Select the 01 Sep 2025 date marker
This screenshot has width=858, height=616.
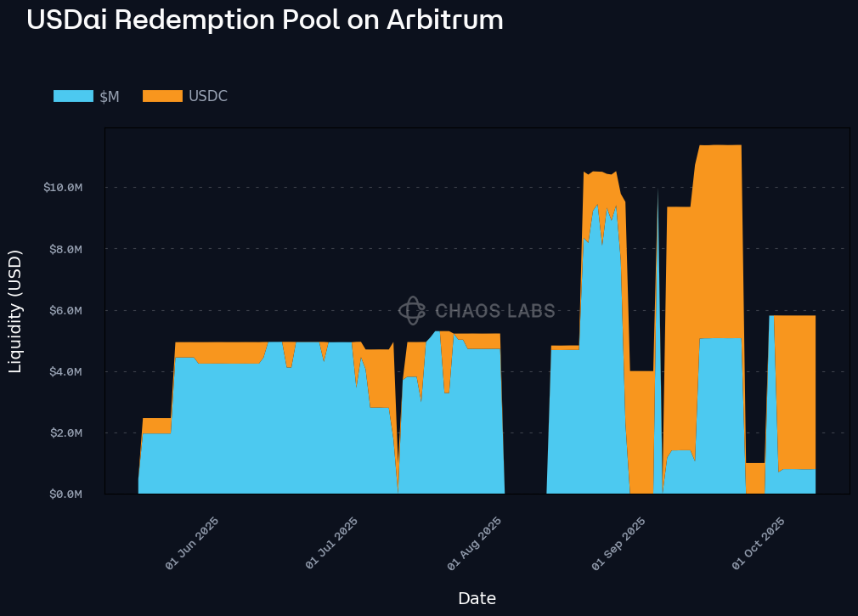point(618,543)
